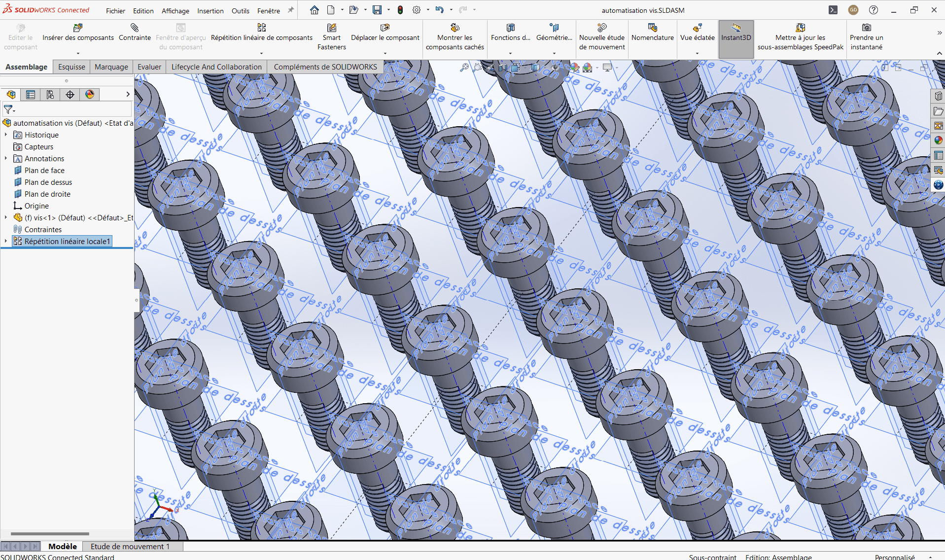The width and height of the screenshot is (945, 560).
Task: Select the Contrainte mate tool
Action: [x=135, y=33]
